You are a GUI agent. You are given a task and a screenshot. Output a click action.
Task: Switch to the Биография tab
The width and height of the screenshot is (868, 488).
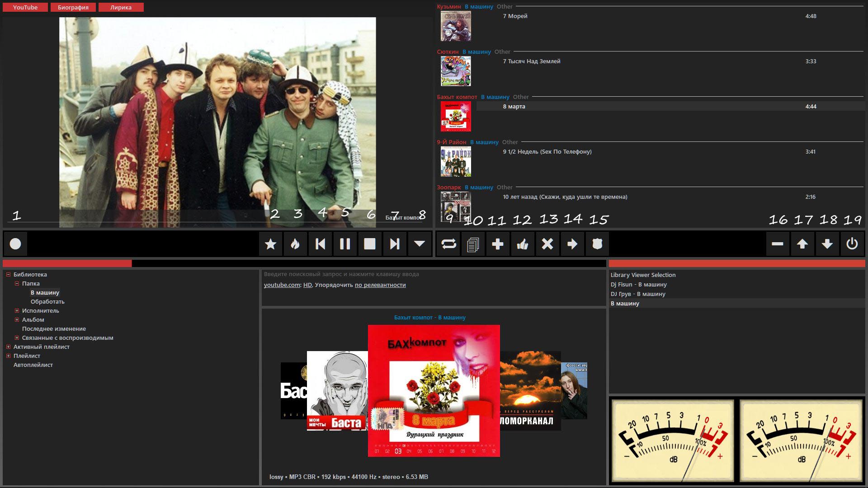(73, 7)
